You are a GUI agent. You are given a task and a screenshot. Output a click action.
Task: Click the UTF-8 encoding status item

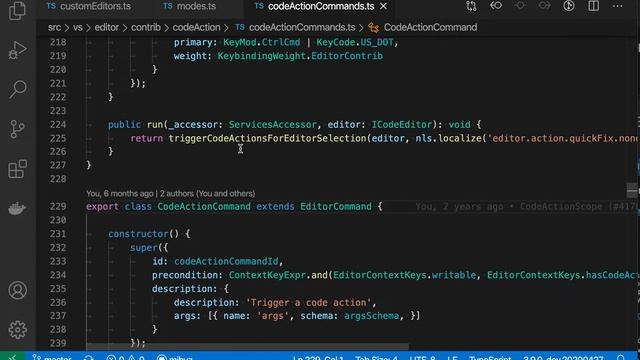click(422, 358)
